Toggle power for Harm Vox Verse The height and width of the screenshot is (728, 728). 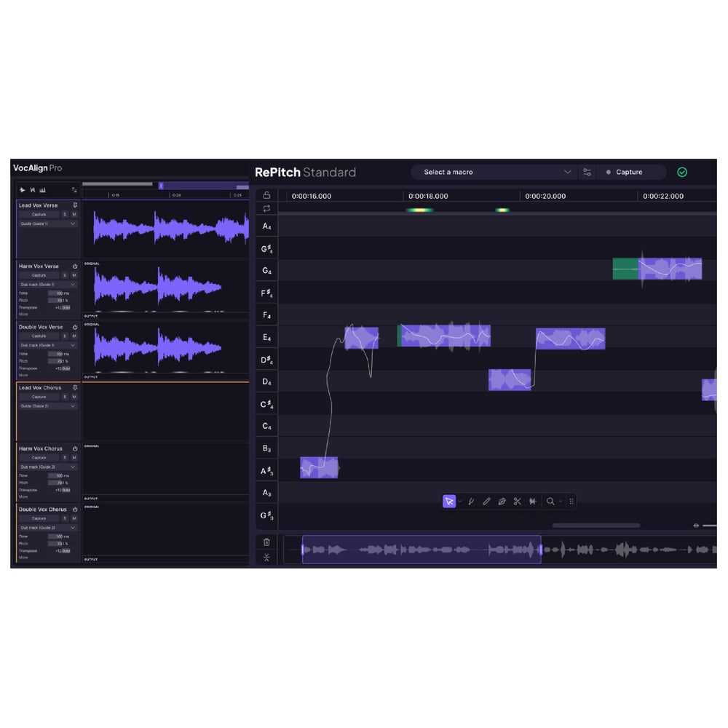click(75, 266)
